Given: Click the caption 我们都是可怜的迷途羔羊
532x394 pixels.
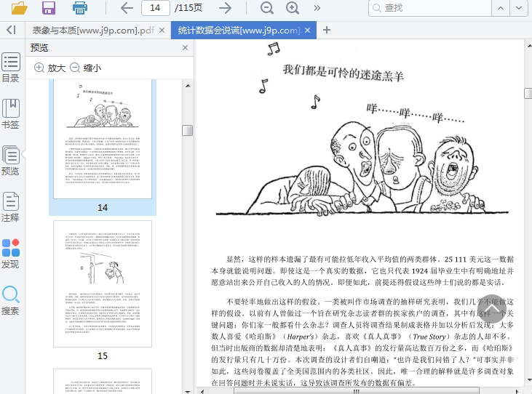Looking at the screenshot, I should pyautogui.click(x=344, y=73).
